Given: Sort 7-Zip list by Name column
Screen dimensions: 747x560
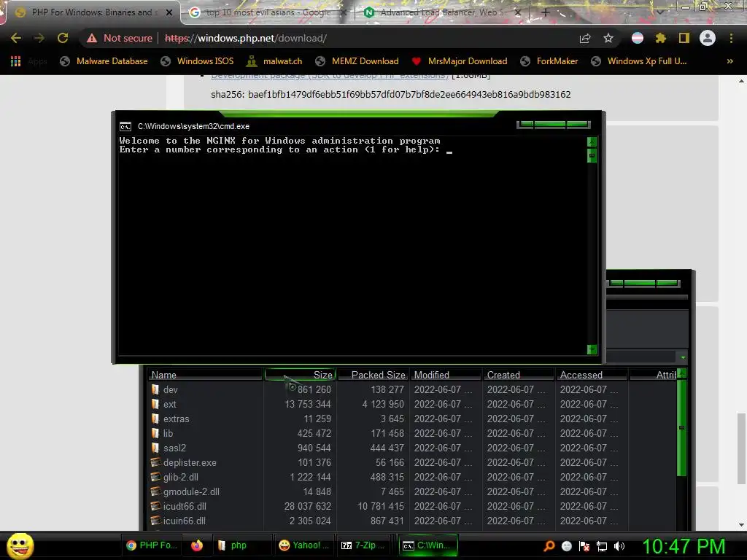Looking at the screenshot, I should pyautogui.click(x=205, y=375).
